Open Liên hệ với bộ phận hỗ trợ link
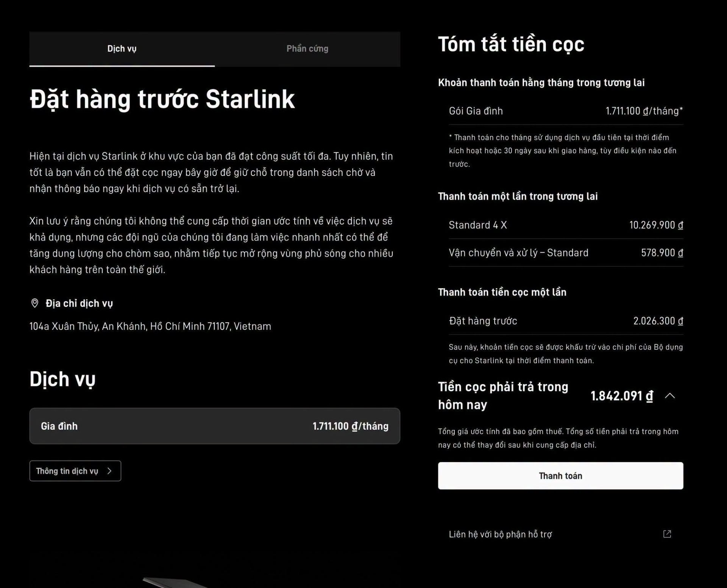Image resolution: width=727 pixels, height=588 pixels. (560, 534)
